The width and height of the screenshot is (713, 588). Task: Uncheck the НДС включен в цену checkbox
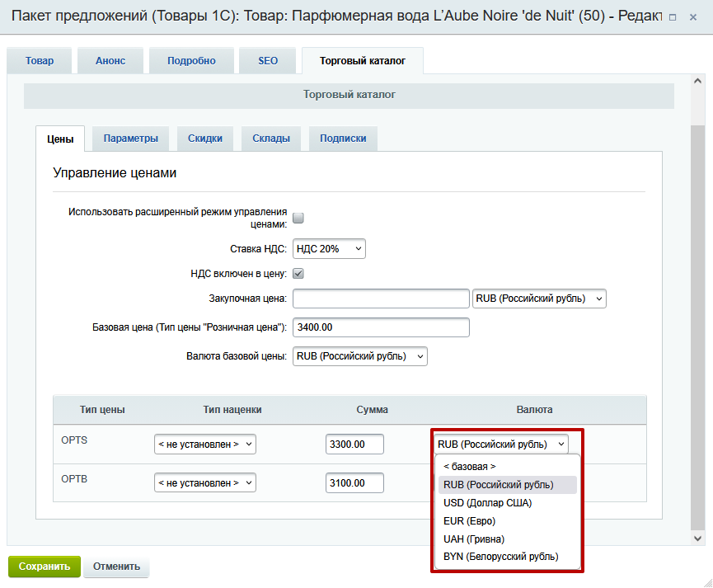tap(298, 274)
